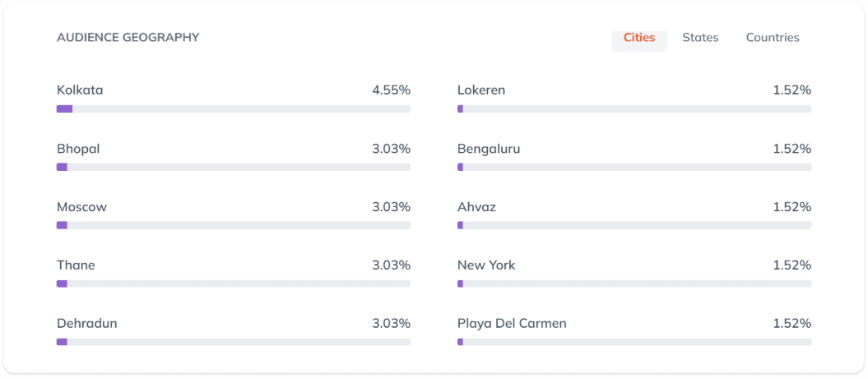Click the Ahvaz percentage bar
This screenshot has width=868, height=378.
634,225
